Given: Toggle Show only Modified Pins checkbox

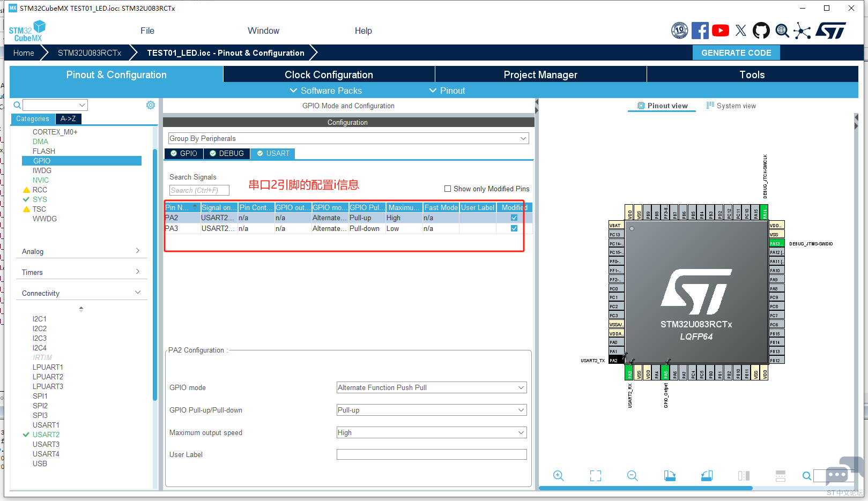Looking at the screenshot, I should click(448, 189).
